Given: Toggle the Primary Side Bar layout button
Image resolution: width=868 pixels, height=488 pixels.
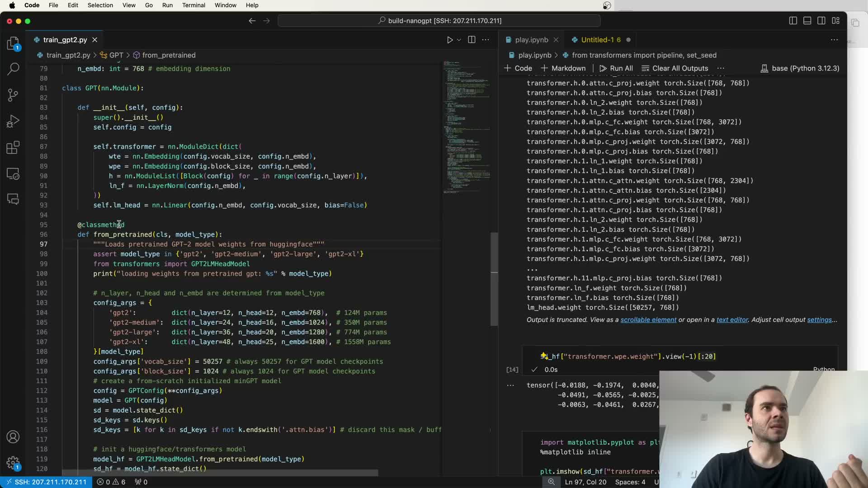Looking at the screenshot, I should [x=793, y=21].
